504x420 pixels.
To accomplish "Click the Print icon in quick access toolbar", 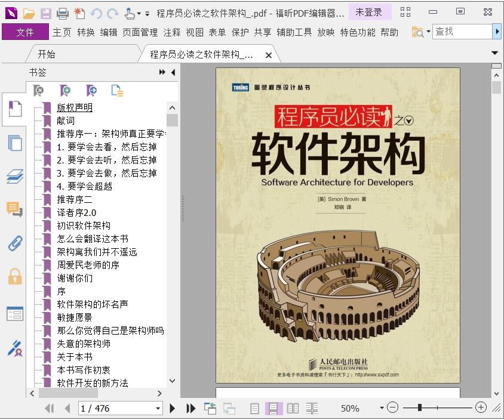I will point(62,14).
